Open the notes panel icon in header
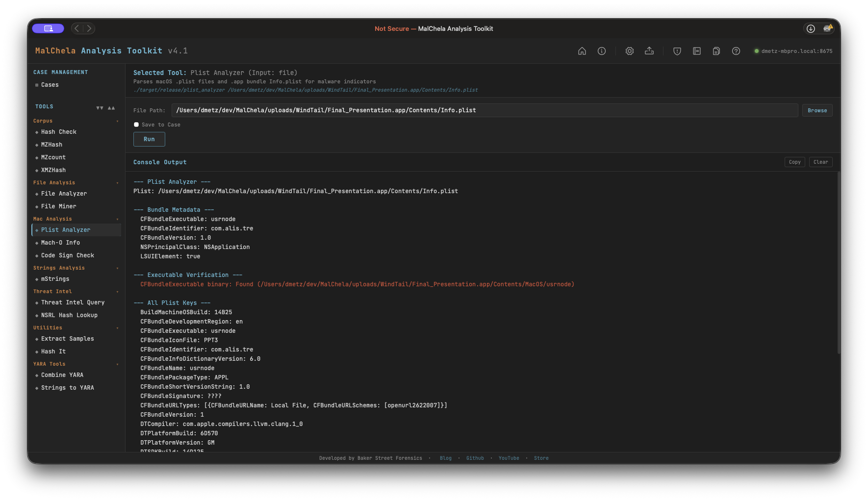This screenshot has width=868, height=500. 697,51
